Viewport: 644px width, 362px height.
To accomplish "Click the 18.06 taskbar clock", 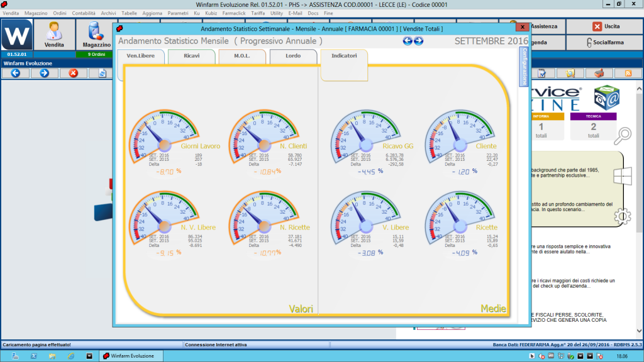I will [x=622, y=356].
